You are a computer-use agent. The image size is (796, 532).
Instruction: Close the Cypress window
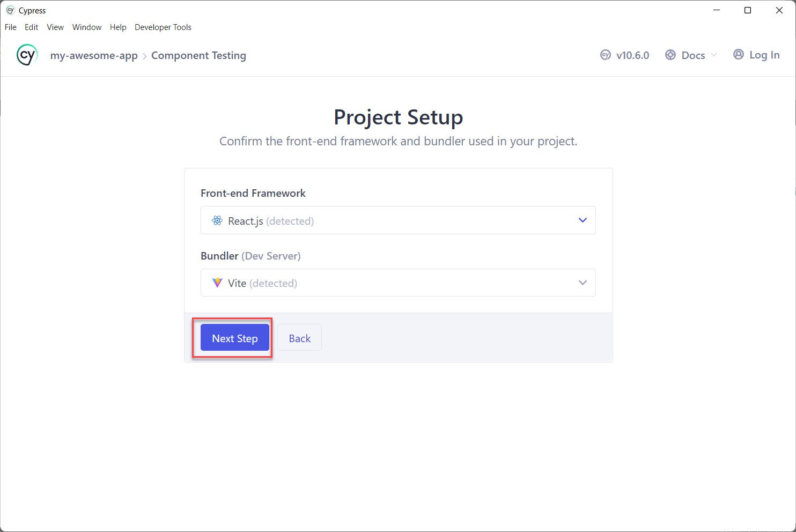[779, 10]
